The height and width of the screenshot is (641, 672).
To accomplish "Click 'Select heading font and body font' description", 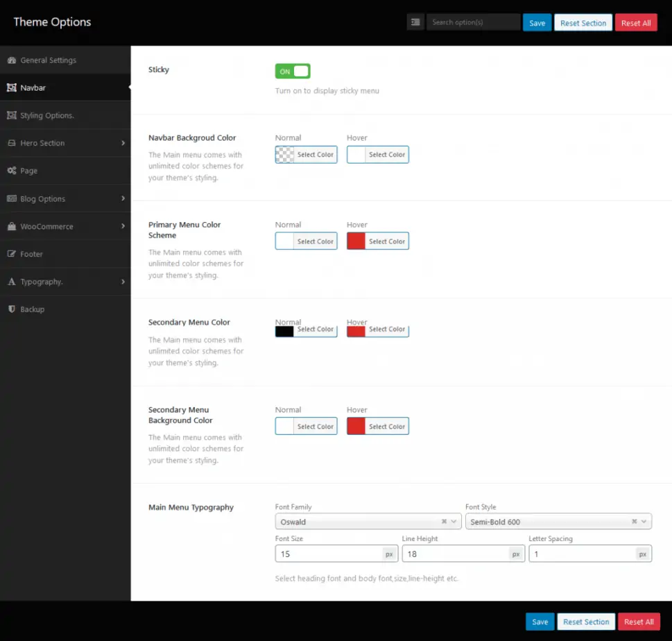I will [x=366, y=579].
